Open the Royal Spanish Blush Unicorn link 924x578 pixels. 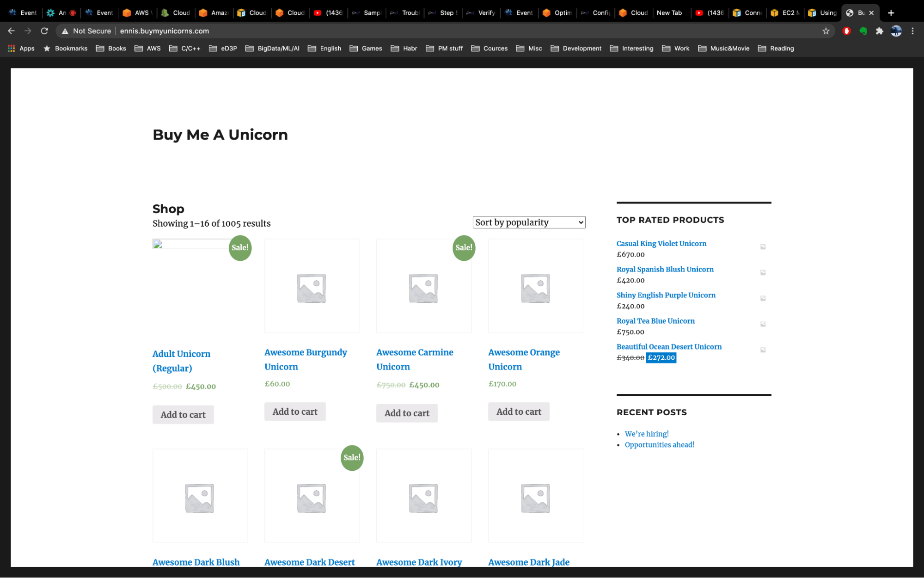coord(665,270)
